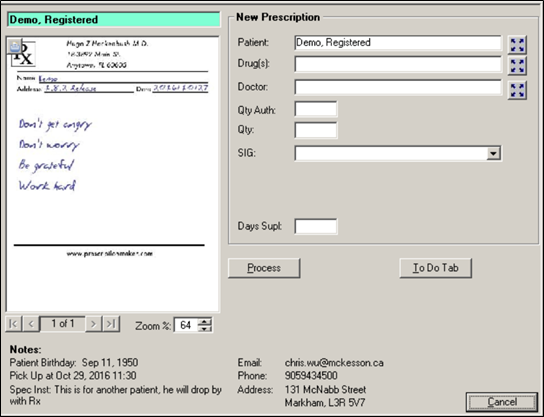Click the expand icon beside Patient field
Viewport: 544px width, 417px height.
(517, 45)
